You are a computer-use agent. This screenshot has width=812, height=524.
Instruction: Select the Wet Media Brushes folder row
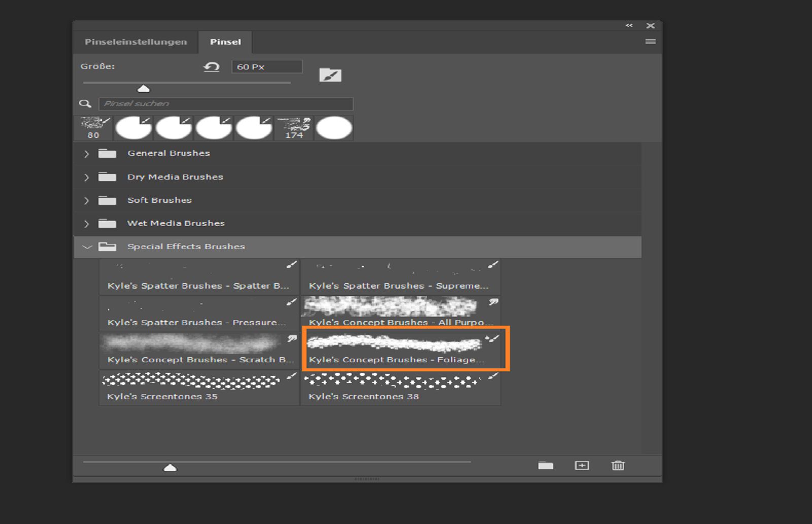[358, 223]
